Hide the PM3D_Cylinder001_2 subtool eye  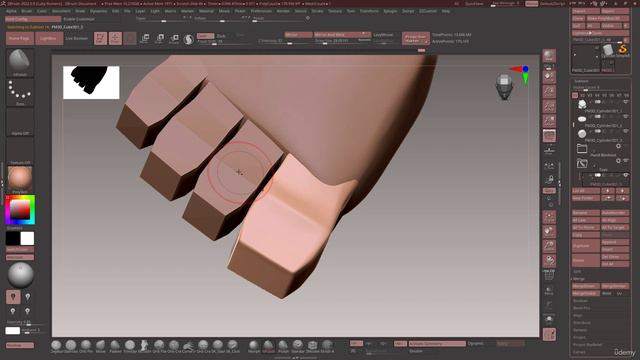[626, 117]
